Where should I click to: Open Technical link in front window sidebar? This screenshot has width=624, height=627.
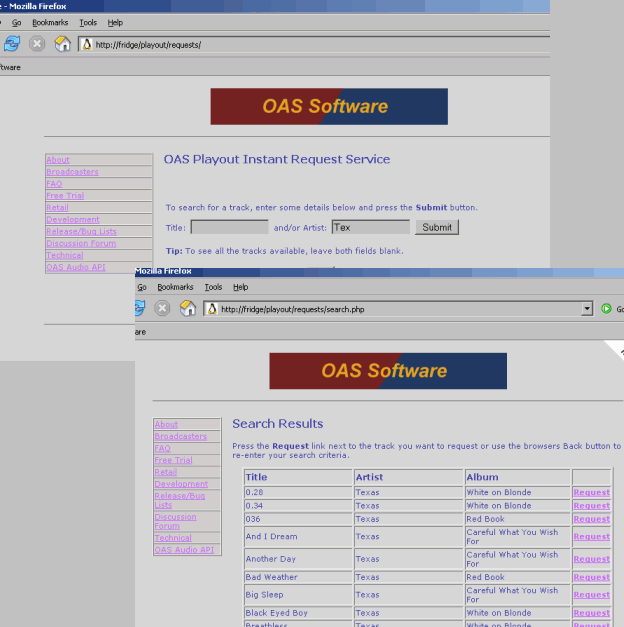click(173, 538)
